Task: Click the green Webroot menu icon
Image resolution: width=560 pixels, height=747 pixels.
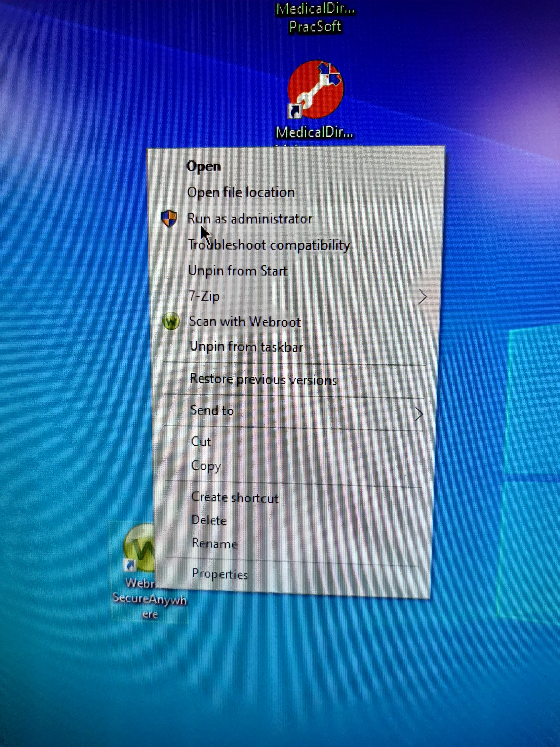Action: (171, 321)
